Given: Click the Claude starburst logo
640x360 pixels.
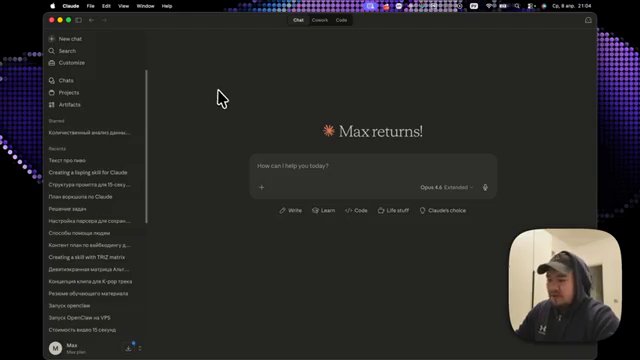Looking at the screenshot, I should tap(329, 131).
